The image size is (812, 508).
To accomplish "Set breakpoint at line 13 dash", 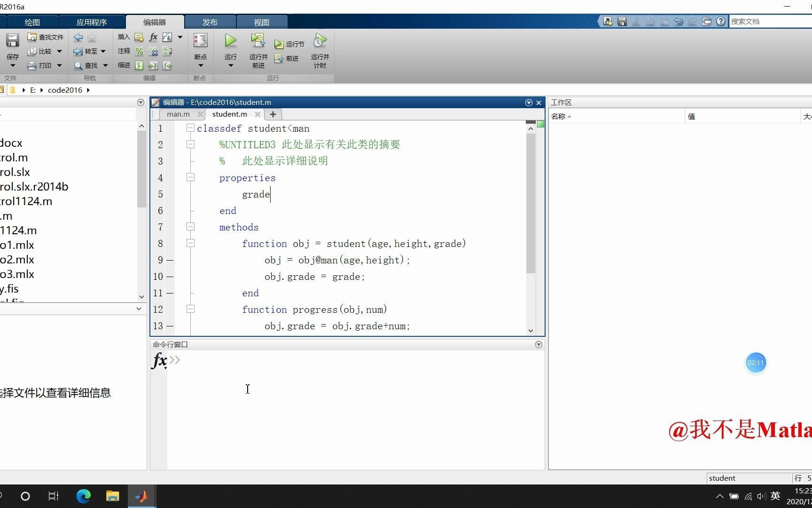I will click(x=170, y=326).
